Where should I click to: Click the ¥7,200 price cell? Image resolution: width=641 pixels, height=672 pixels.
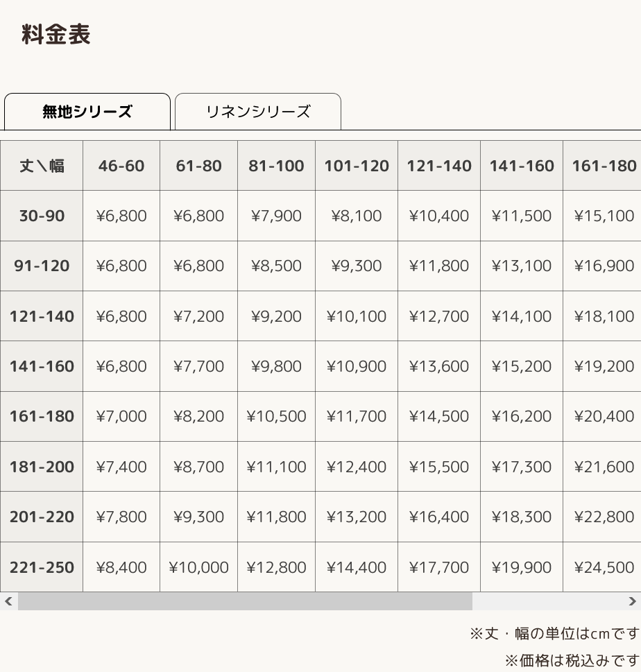[199, 316]
